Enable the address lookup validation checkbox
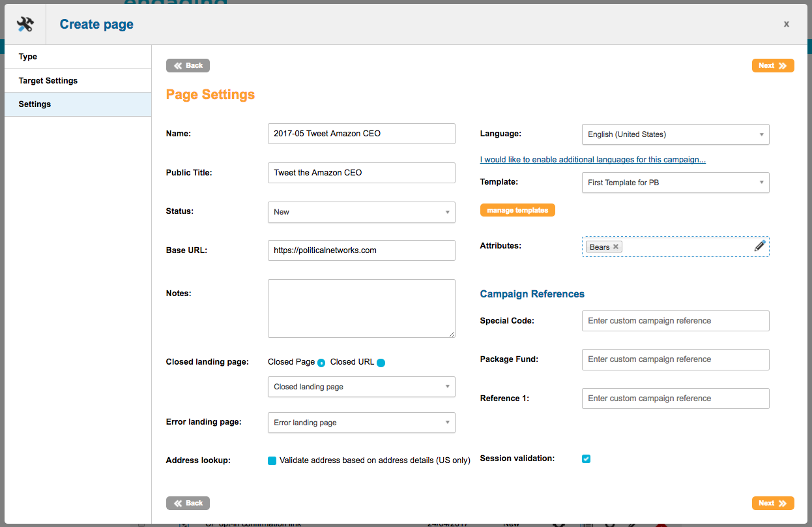This screenshot has height=527, width=812. (x=272, y=460)
